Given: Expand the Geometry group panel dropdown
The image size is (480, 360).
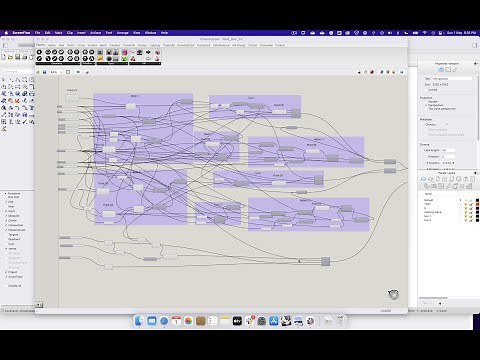Looking at the screenshot, I should [x=79, y=63].
